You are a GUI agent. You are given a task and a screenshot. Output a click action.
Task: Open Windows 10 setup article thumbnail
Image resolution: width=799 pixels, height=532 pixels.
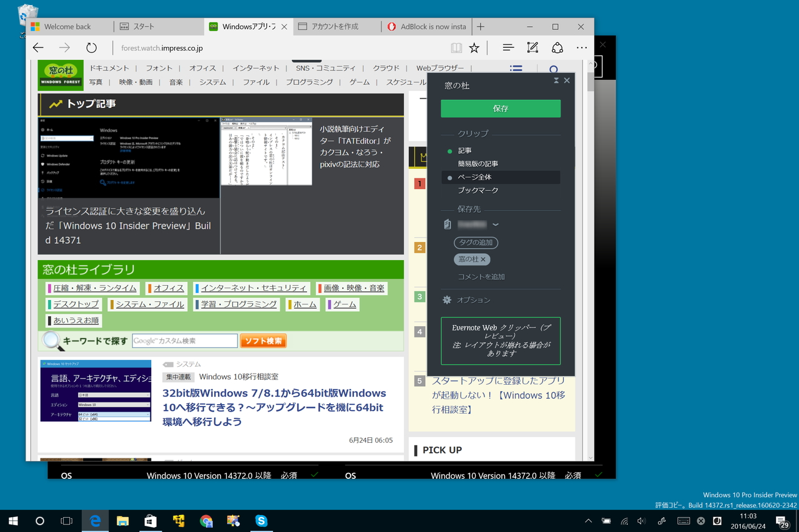pos(96,390)
